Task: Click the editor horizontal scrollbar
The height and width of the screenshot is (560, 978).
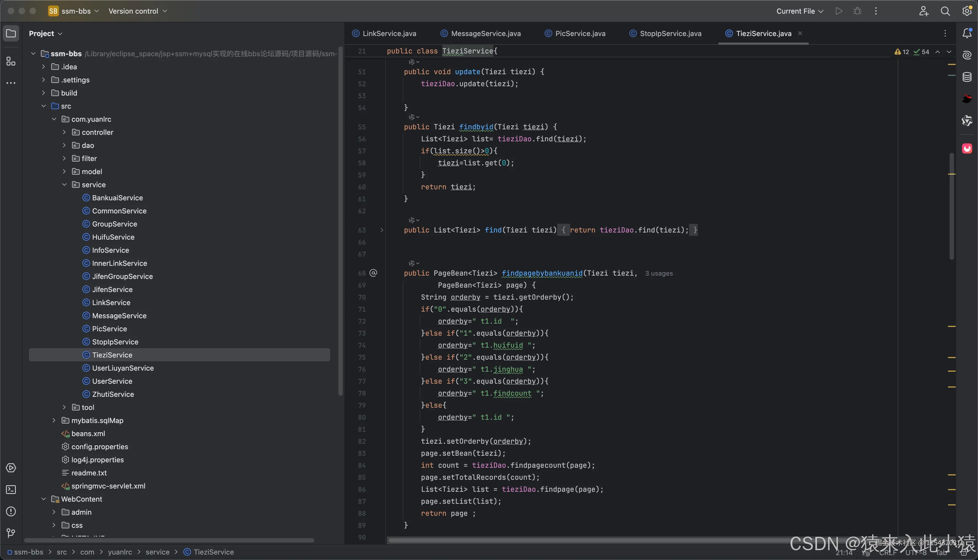Action: click(577, 540)
